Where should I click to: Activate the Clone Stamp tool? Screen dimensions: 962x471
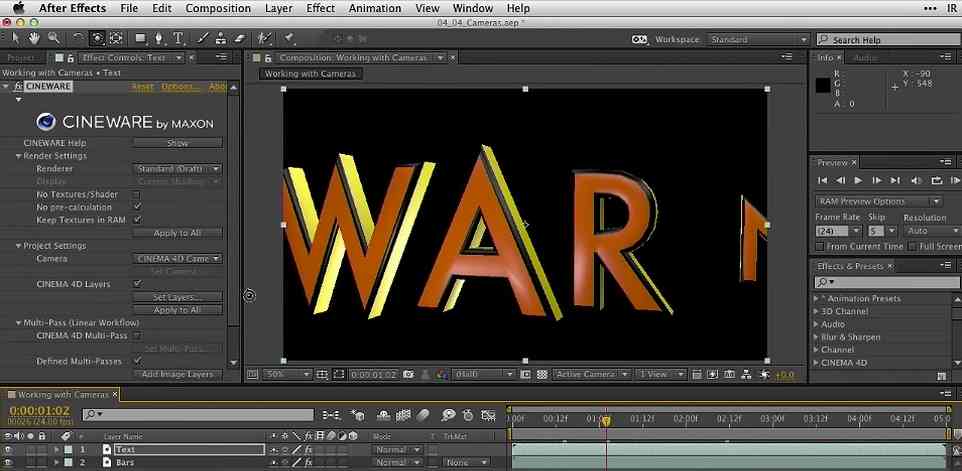pos(221,39)
